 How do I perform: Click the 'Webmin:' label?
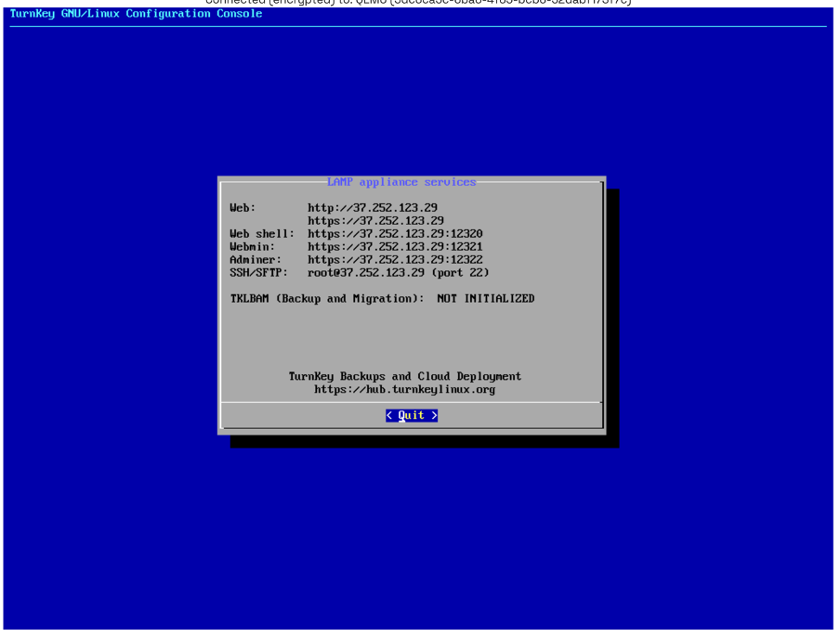point(253,247)
